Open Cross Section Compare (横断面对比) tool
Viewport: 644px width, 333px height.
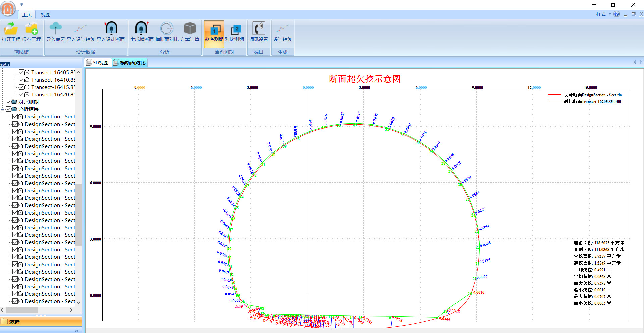tap(167, 29)
